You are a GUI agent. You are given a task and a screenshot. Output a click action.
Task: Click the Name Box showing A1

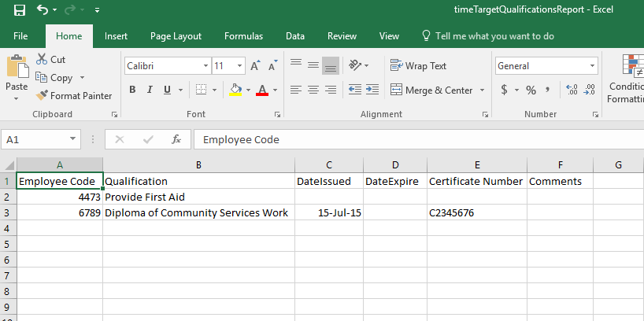click(x=39, y=139)
